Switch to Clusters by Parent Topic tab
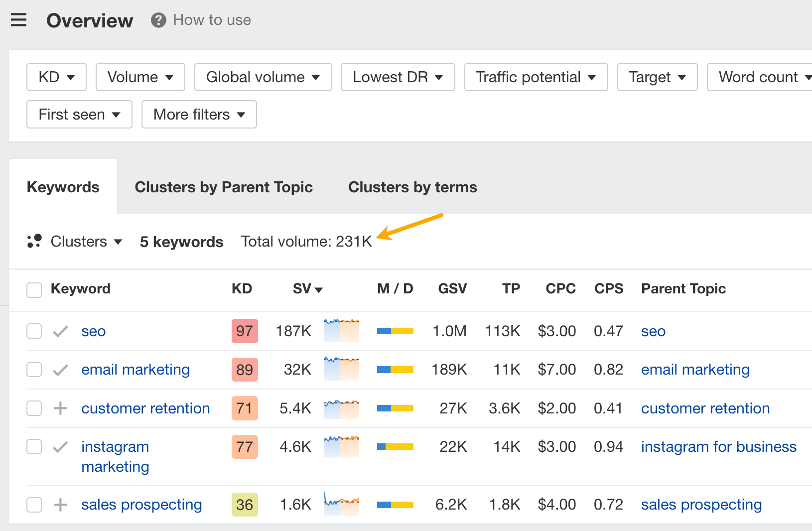The height and width of the screenshot is (531, 812). point(223,187)
